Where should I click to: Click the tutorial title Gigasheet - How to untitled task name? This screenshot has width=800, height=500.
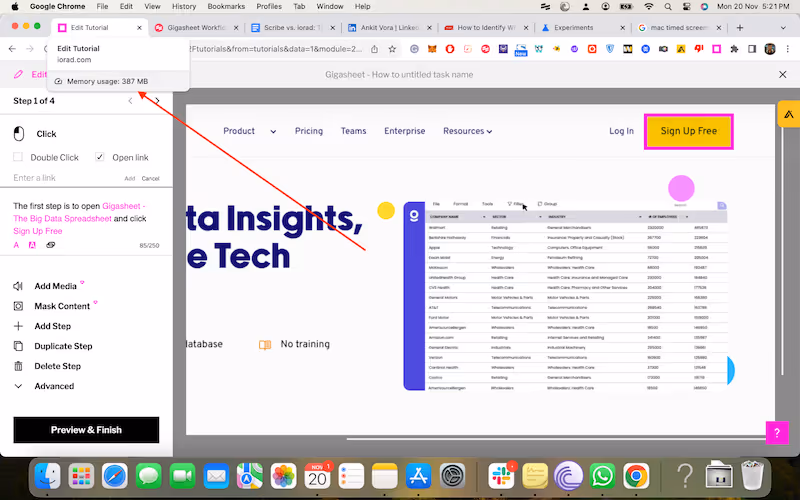pos(399,74)
